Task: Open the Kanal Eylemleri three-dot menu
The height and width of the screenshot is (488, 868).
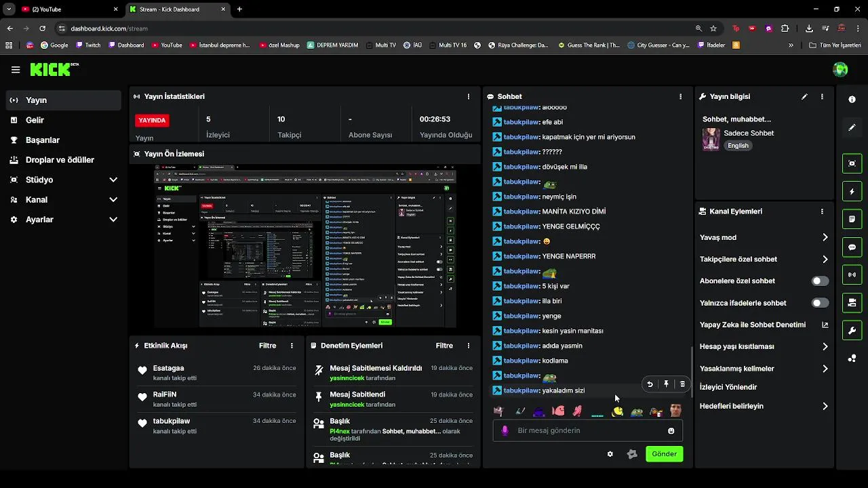Action: pyautogui.click(x=822, y=211)
